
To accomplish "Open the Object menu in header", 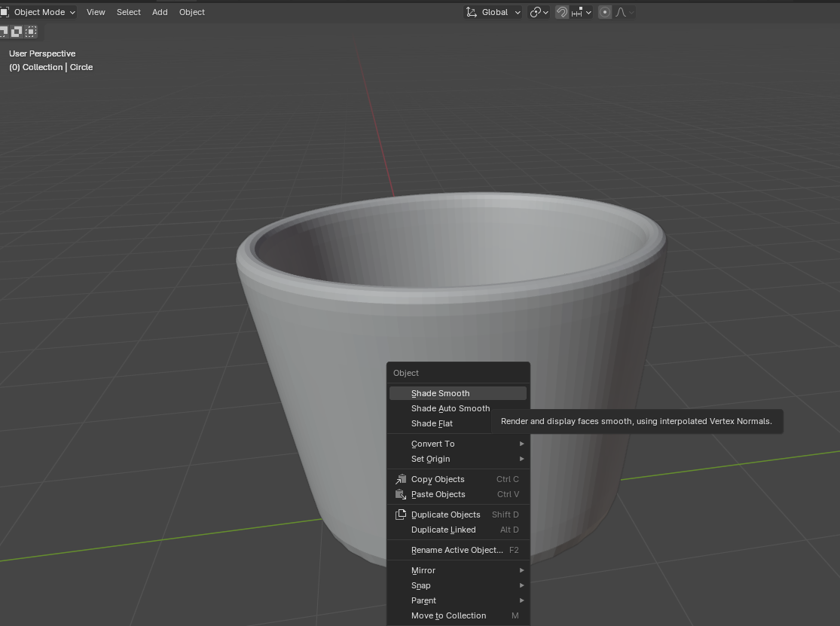I will (x=192, y=12).
